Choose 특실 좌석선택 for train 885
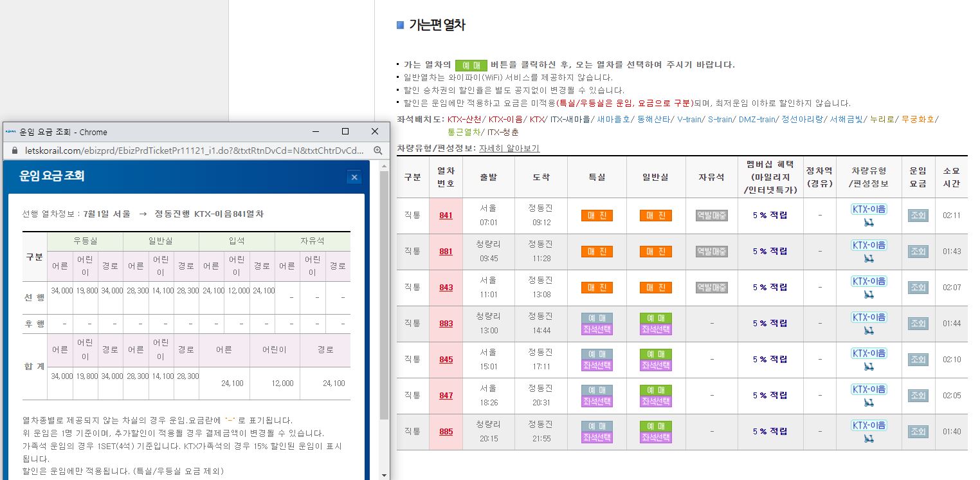This screenshot has width=980, height=480. [x=597, y=438]
